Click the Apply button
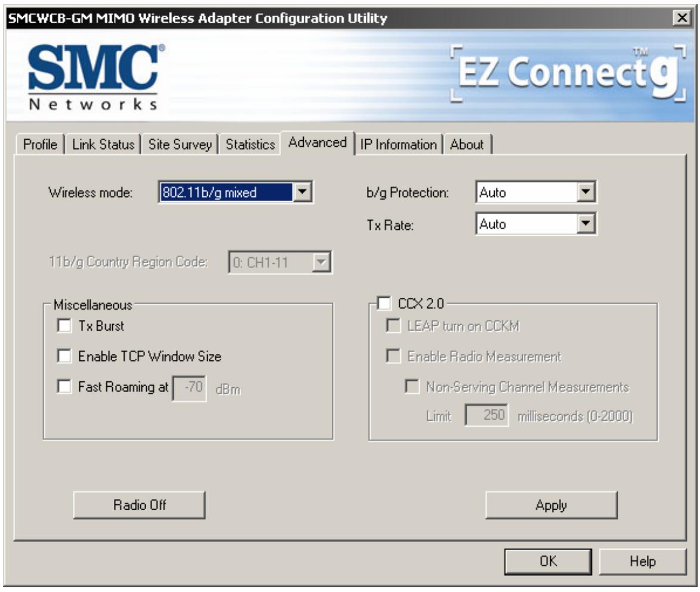Image resolution: width=700 pixels, height=592 pixels. [x=551, y=505]
